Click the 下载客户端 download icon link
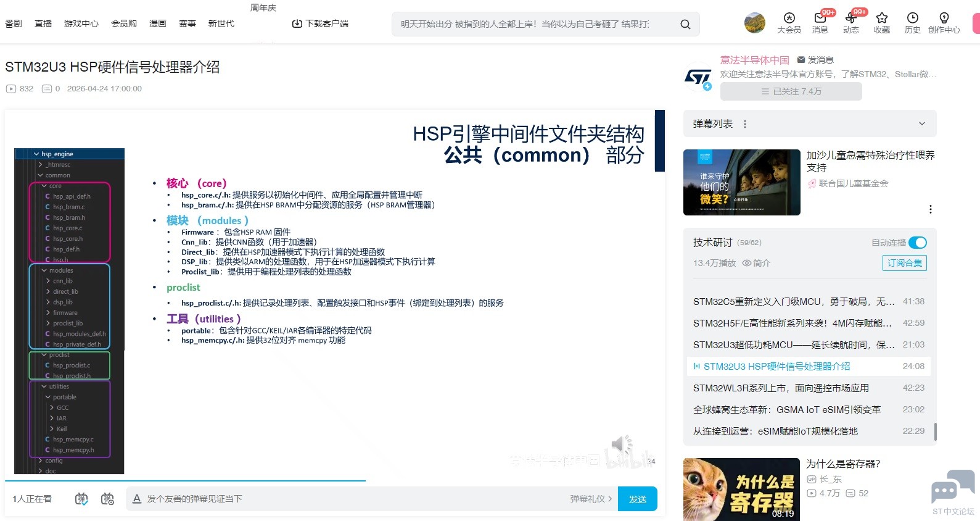The height and width of the screenshot is (521, 980). click(319, 23)
